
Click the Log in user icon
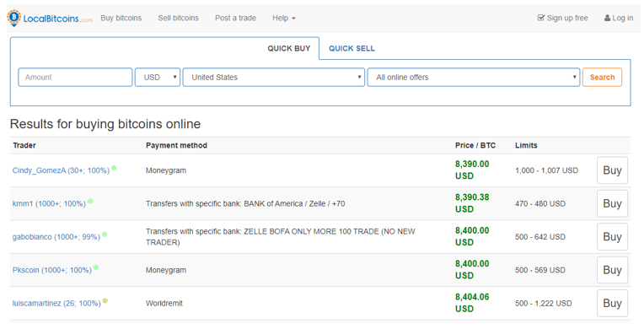(x=607, y=18)
